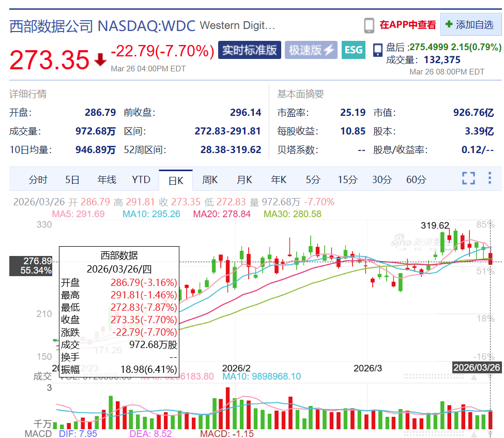Click the 西部数据公司 NASDAQ:WDC title link

click(x=102, y=26)
